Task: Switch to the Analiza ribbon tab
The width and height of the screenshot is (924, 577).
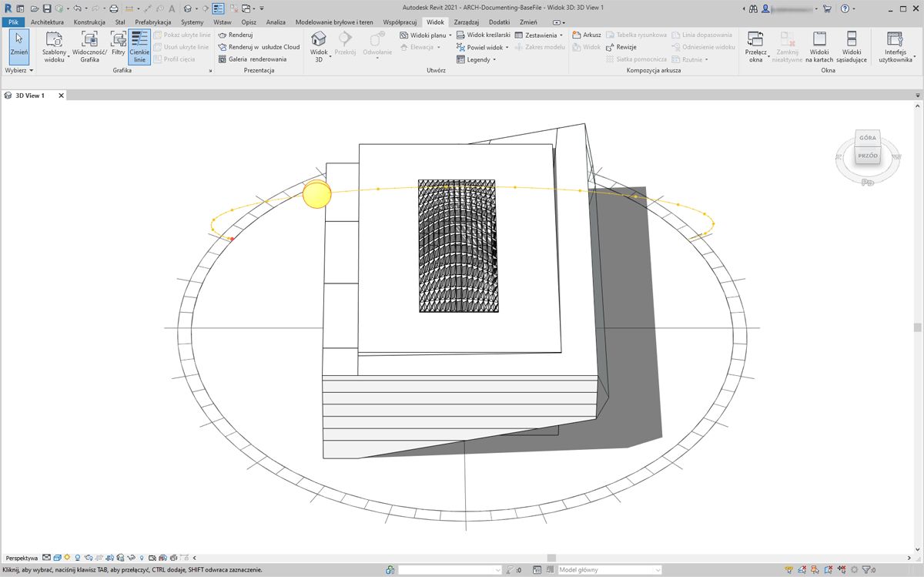Action: 276,22
